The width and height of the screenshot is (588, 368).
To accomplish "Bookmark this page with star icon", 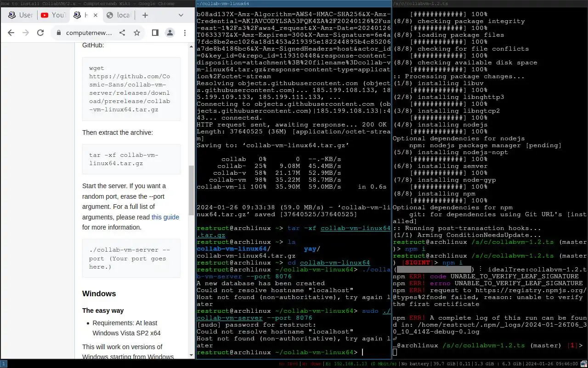I will [x=137, y=33].
